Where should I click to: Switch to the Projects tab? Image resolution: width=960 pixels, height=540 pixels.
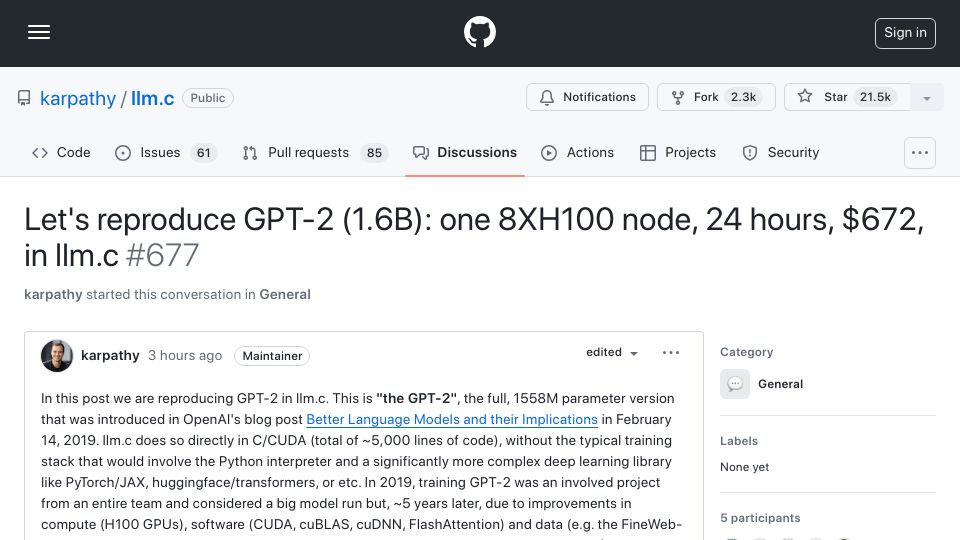[x=677, y=152]
